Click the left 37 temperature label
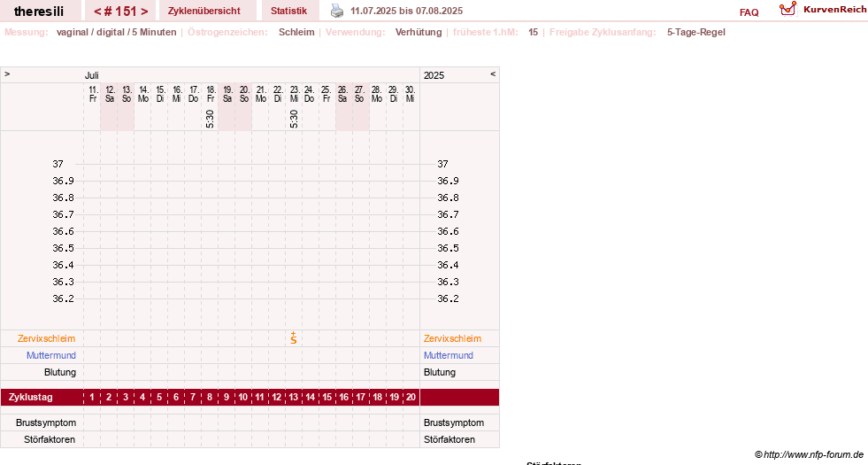The image size is (868, 465). (58, 164)
